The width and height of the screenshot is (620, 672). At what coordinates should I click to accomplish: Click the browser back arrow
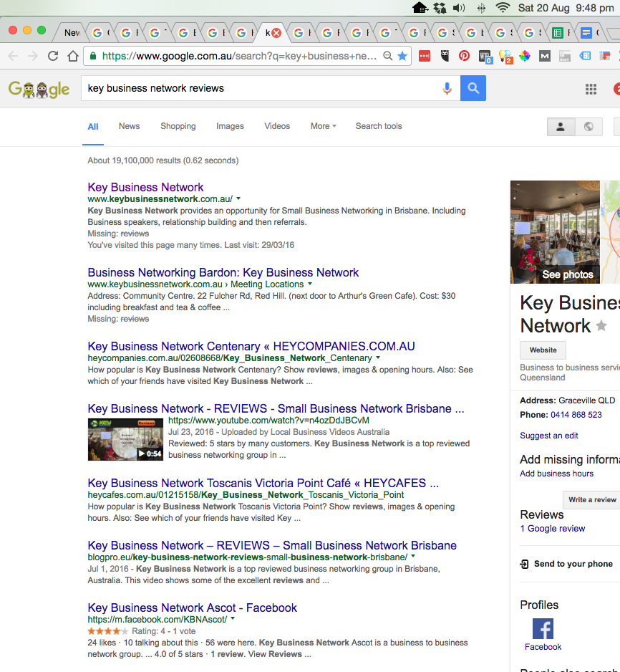(x=13, y=56)
